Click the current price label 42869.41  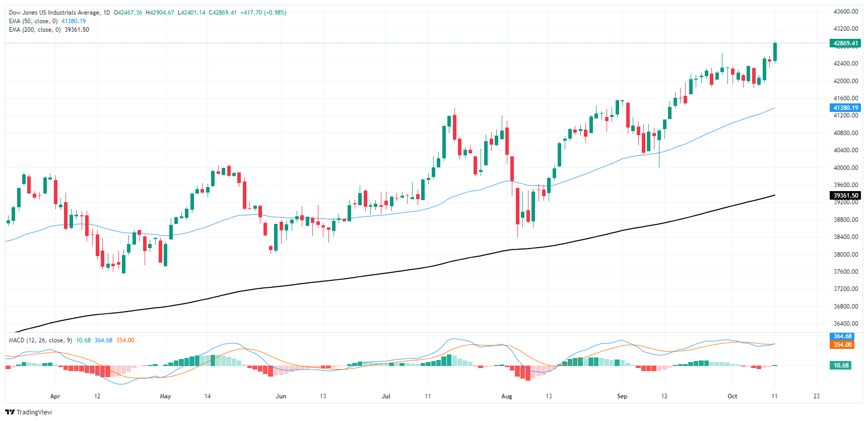pyautogui.click(x=845, y=43)
